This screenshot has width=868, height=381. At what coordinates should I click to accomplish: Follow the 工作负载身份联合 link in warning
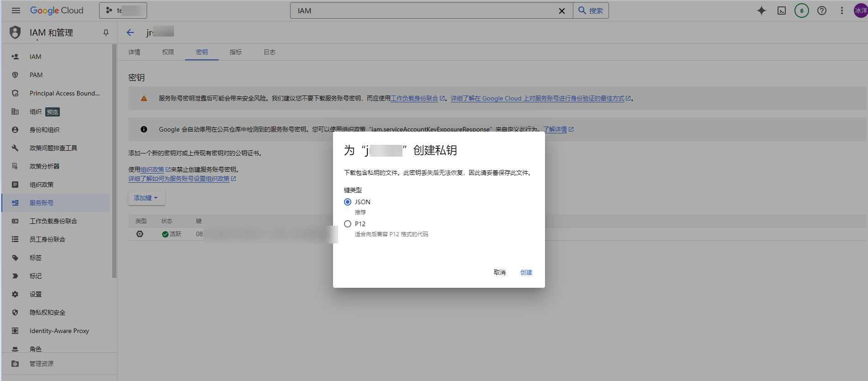point(418,98)
